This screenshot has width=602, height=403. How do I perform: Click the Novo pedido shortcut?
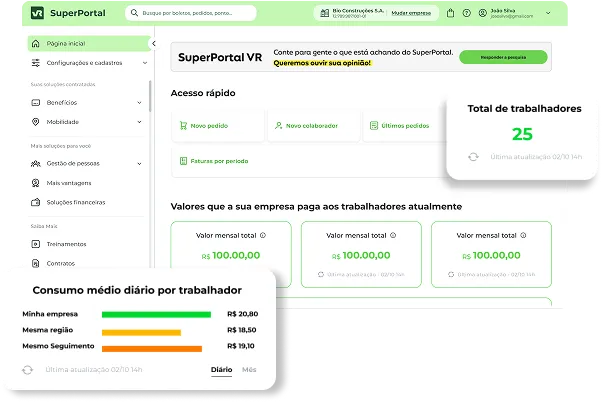(218, 126)
